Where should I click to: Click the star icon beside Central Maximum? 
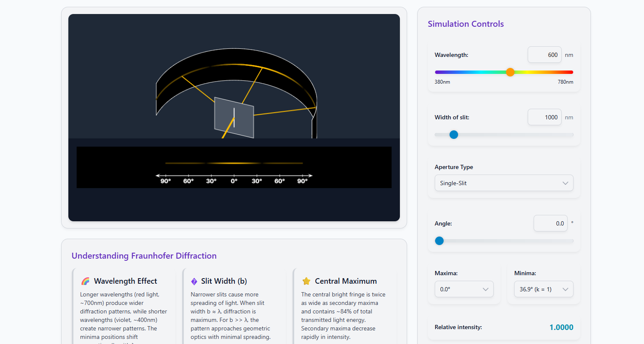tap(306, 281)
